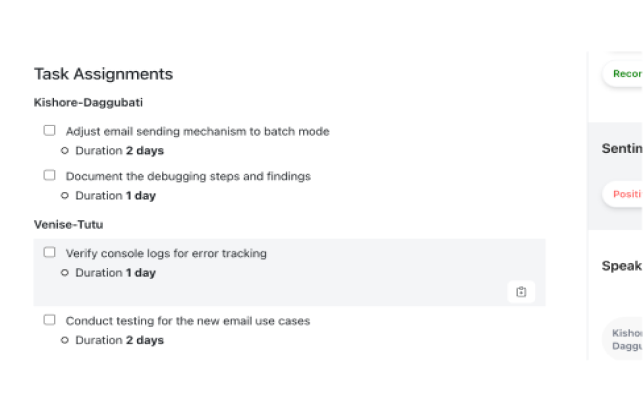Click bullet under Conduct testing task

click(65, 340)
